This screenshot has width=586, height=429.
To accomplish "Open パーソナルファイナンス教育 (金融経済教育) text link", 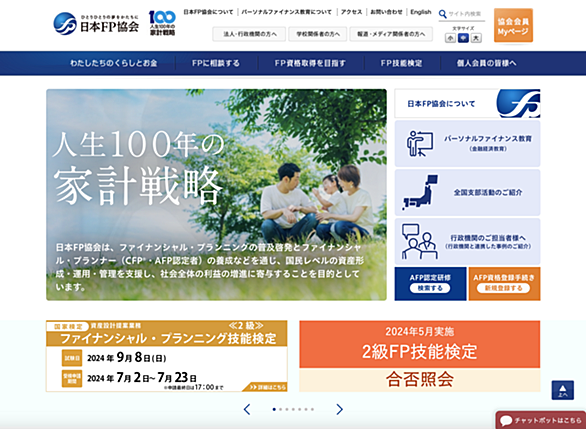I will pos(488,143).
